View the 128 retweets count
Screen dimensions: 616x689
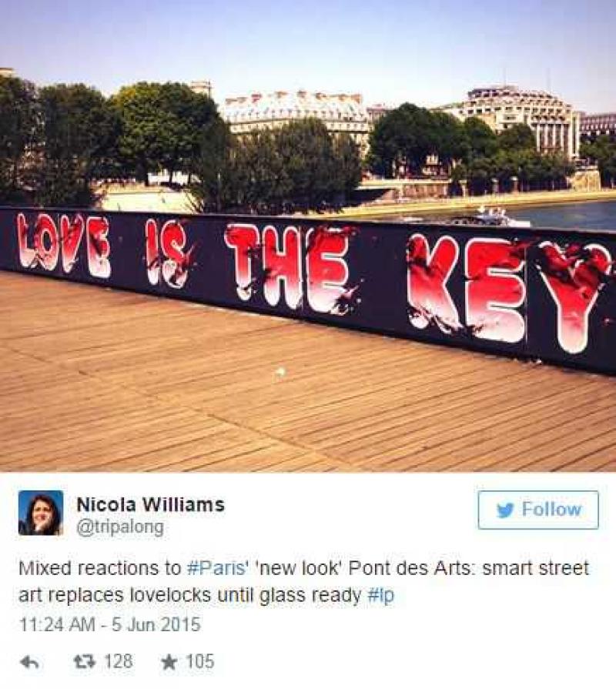pyautogui.click(x=118, y=661)
